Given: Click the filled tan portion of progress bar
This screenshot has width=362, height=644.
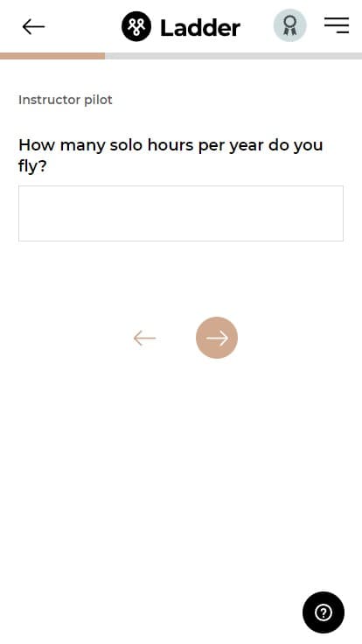Looking at the screenshot, I should click(x=52, y=56).
